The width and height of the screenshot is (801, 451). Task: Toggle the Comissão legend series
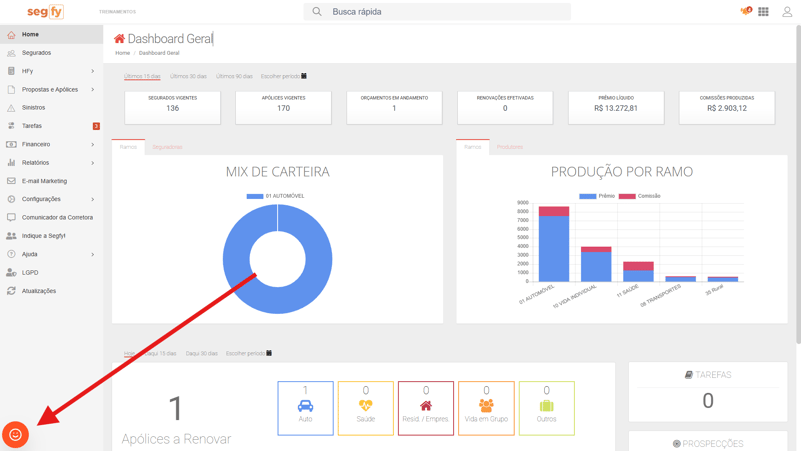(x=641, y=196)
